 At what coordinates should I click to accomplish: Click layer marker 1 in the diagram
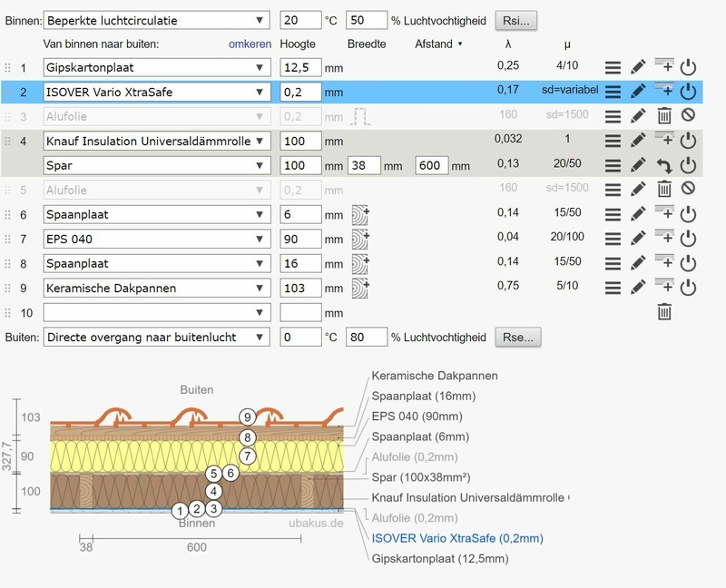tap(180, 511)
